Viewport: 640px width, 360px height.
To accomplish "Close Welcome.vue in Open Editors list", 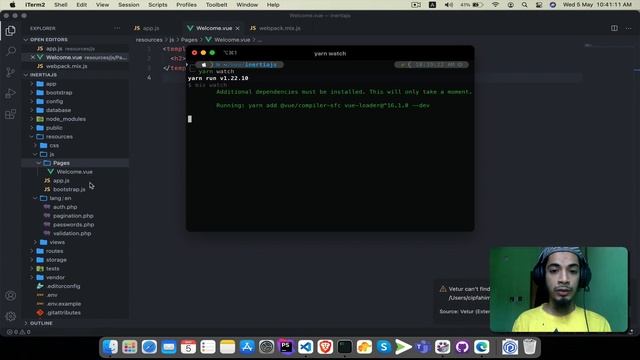I will click(33, 57).
